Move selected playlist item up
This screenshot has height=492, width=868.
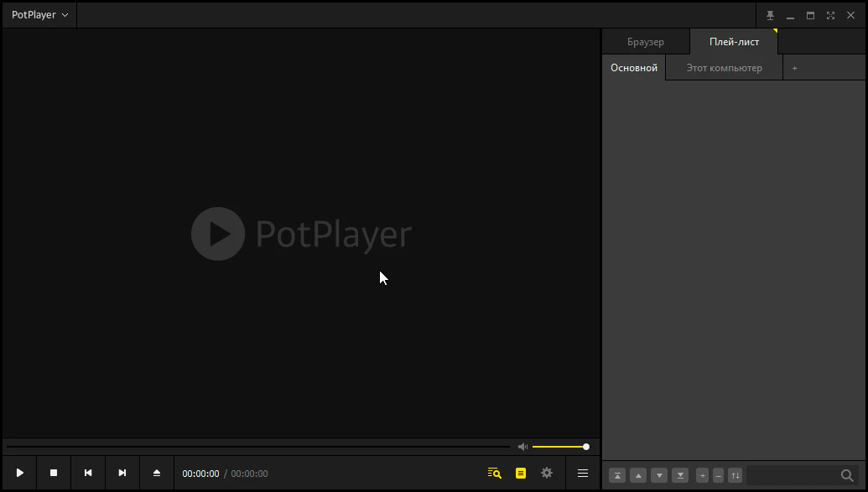[638, 475]
